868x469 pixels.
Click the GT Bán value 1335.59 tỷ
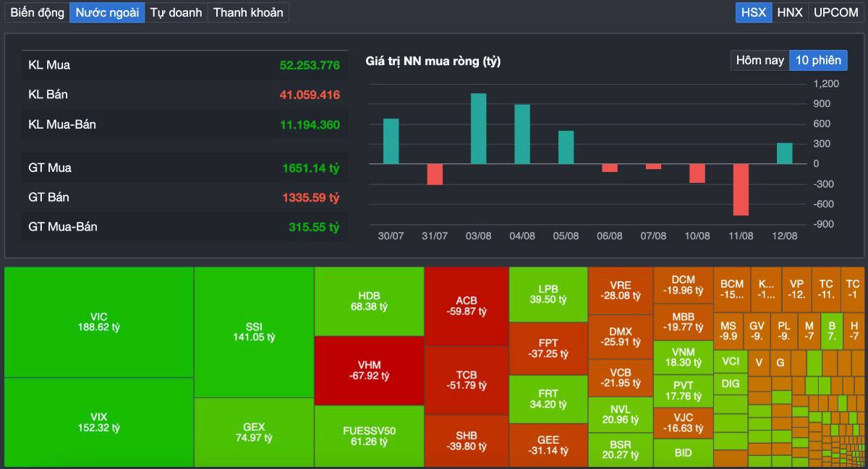click(311, 197)
